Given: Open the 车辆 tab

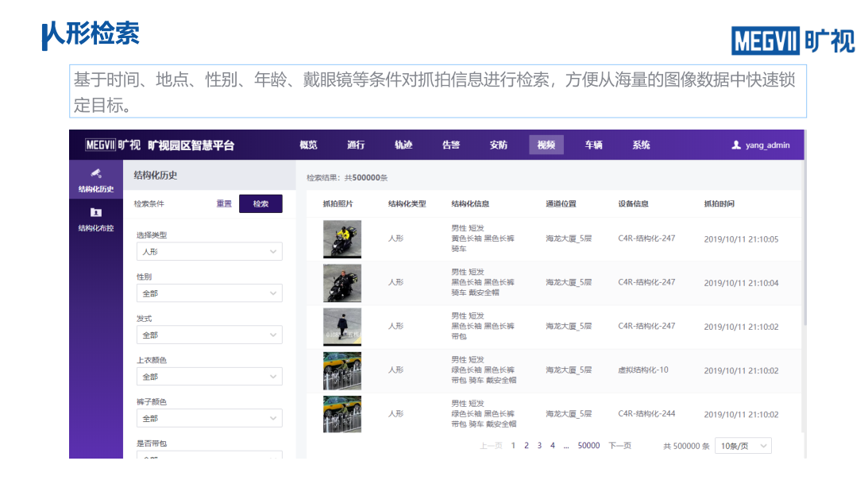Looking at the screenshot, I should 594,145.
